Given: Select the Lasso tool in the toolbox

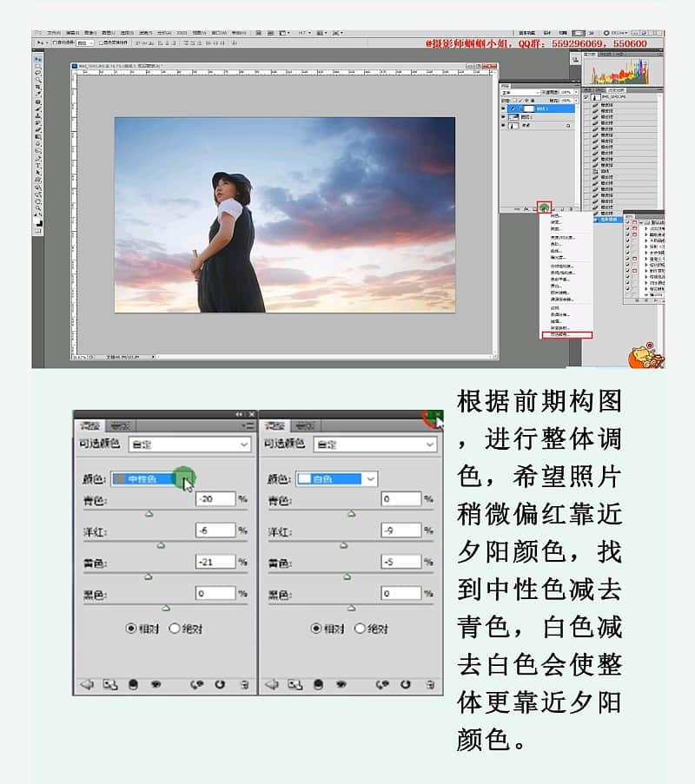Looking at the screenshot, I should [x=38, y=73].
